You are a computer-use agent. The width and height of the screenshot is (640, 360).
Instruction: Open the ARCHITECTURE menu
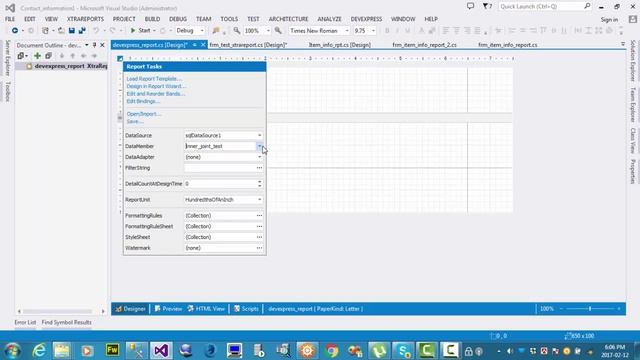coord(288,19)
